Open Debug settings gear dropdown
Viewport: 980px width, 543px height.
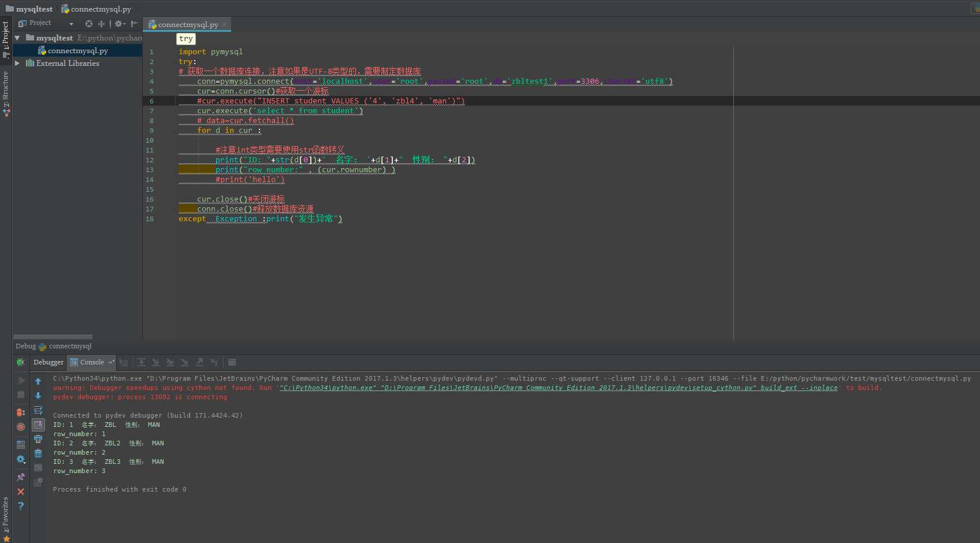pyautogui.click(x=21, y=459)
